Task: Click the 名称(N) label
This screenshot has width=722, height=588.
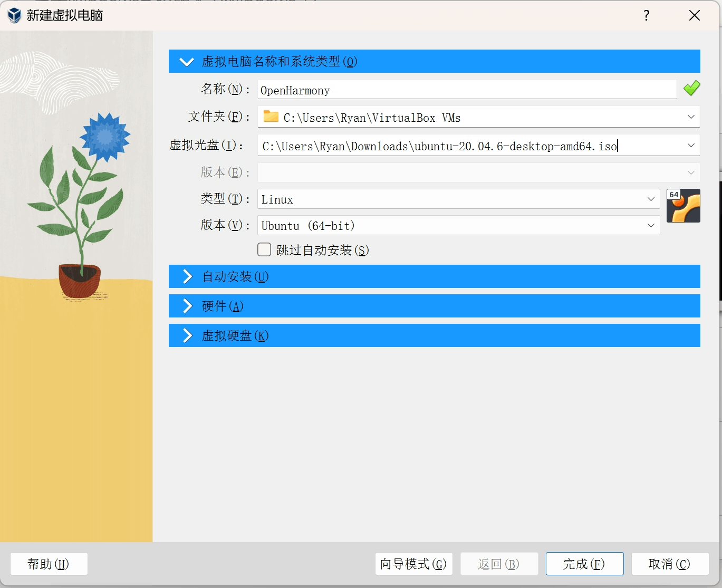Action: 225,89
